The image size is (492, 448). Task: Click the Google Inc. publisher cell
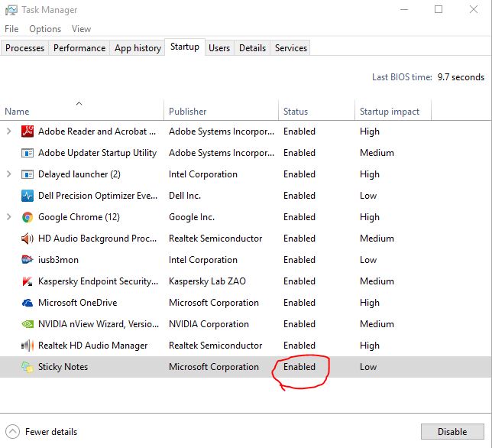(x=192, y=217)
